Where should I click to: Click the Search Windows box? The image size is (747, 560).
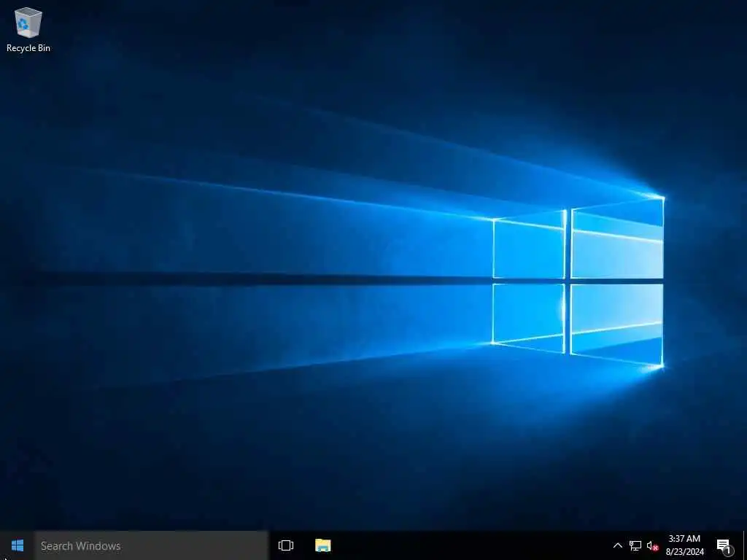151,545
